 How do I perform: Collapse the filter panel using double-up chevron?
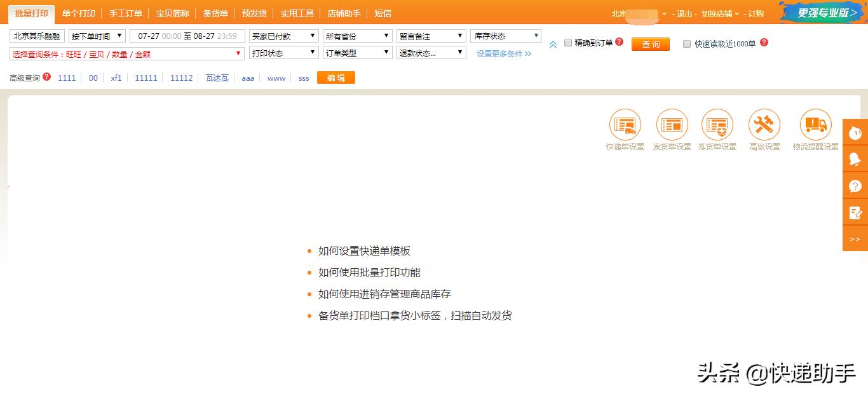[553, 44]
